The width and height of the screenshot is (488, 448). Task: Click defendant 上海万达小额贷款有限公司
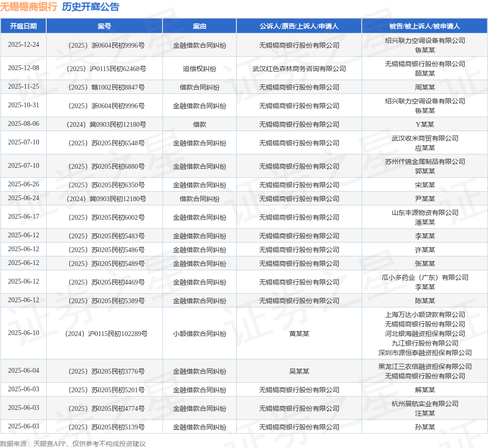tap(425, 315)
